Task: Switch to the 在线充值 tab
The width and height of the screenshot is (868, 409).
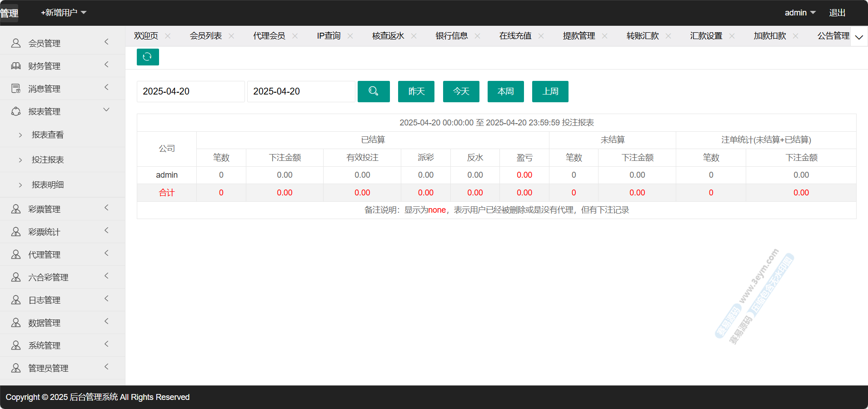Action: (515, 36)
